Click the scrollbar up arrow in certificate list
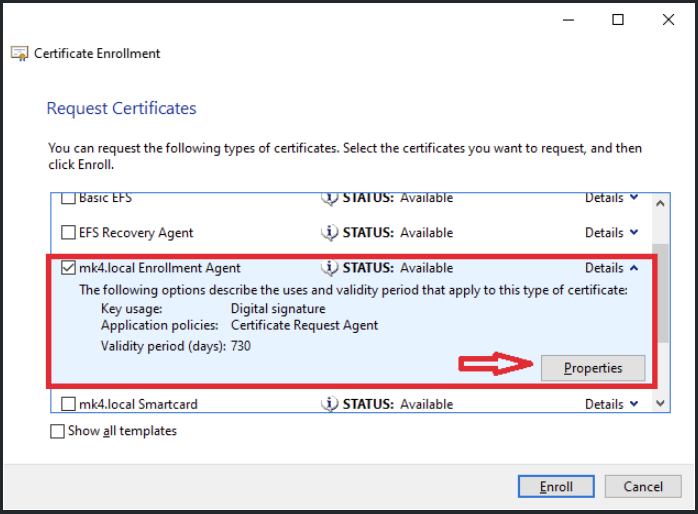The image size is (698, 514). point(661,203)
